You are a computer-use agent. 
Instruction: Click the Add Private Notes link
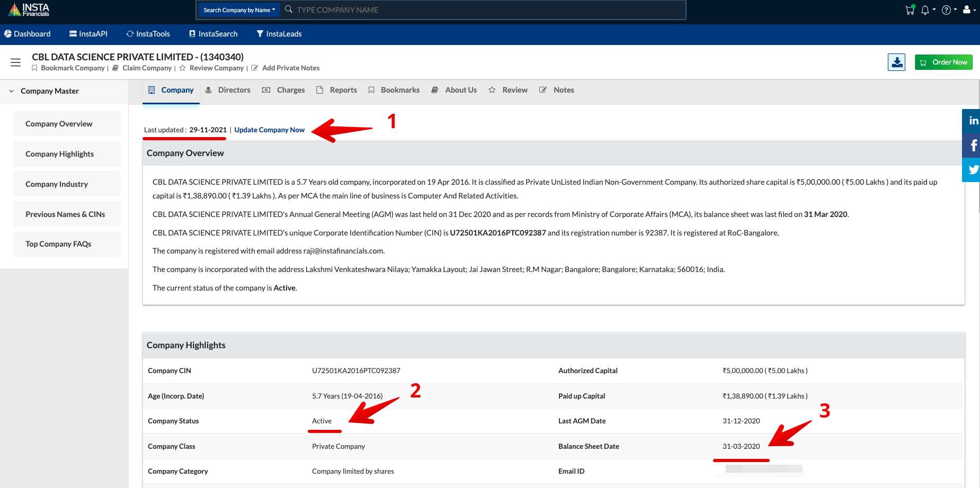click(x=291, y=68)
